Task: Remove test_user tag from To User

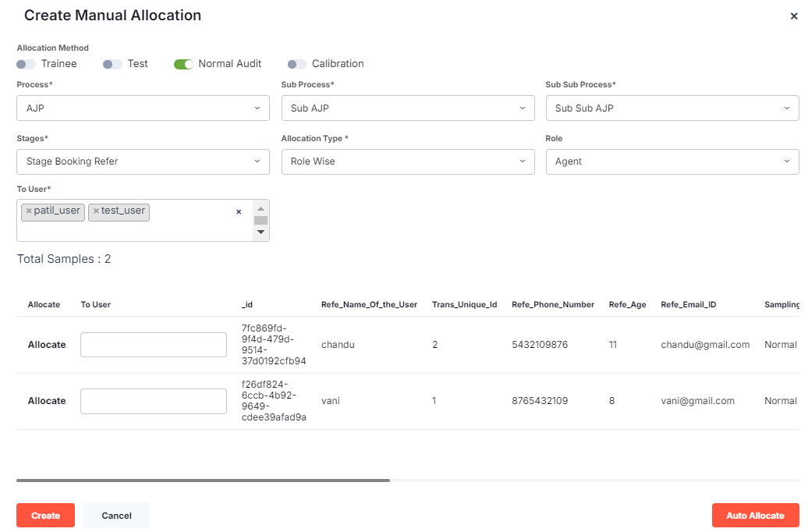Action: tap(96, 211)
